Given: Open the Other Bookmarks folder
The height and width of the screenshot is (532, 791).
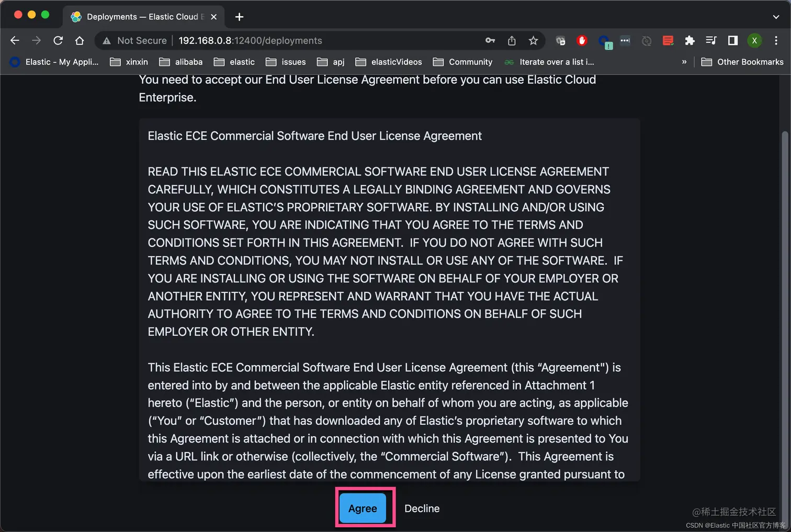Looking at the screenshot, I should tap(742, 62).
